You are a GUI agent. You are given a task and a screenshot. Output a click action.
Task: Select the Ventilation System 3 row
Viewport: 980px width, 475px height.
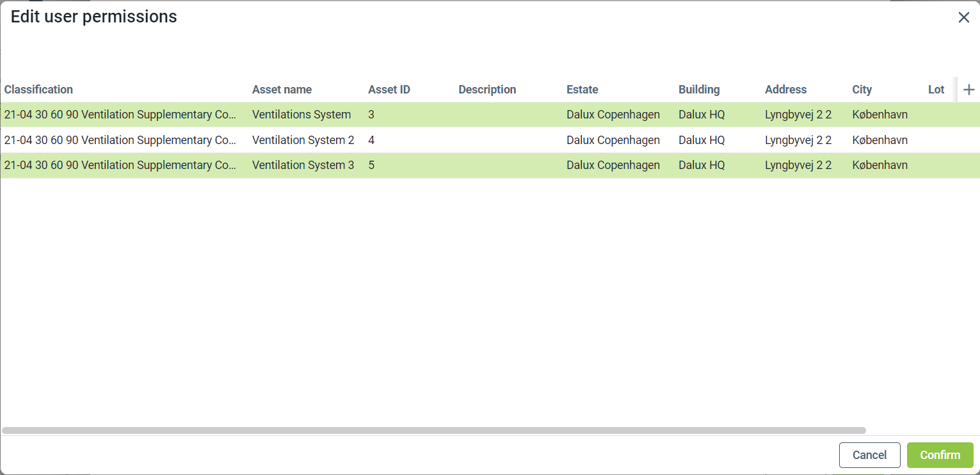[303, 165]
